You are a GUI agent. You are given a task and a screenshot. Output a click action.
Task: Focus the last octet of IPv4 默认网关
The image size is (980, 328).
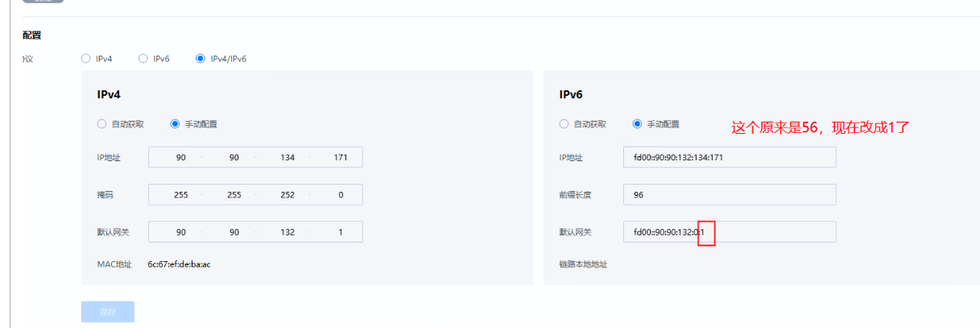coord(341,232)
